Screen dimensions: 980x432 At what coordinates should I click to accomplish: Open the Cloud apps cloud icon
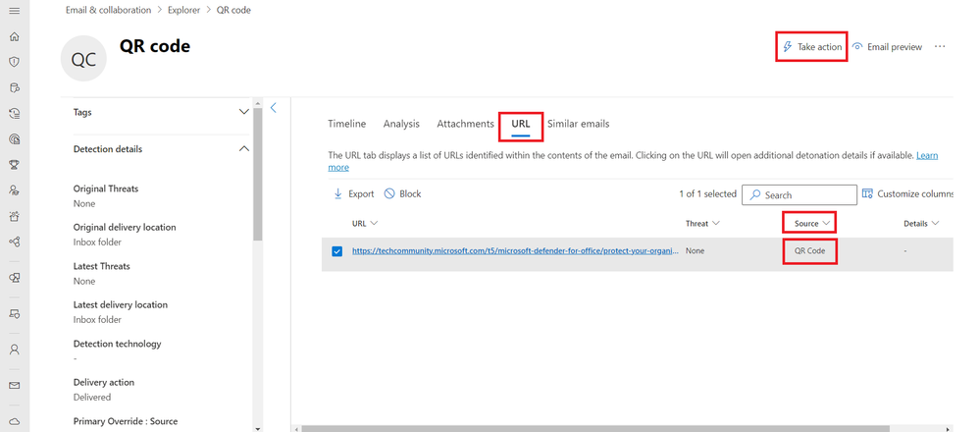tap(15, 421)
